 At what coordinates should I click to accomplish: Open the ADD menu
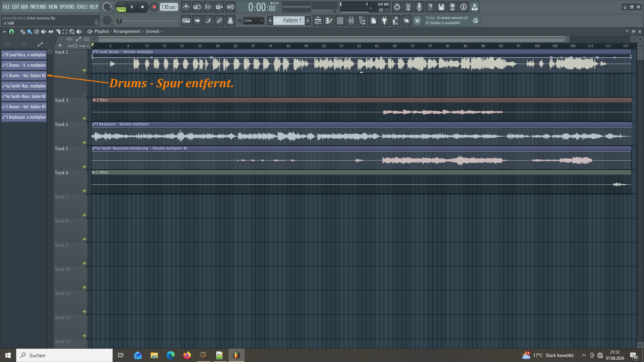coord(24,7)
